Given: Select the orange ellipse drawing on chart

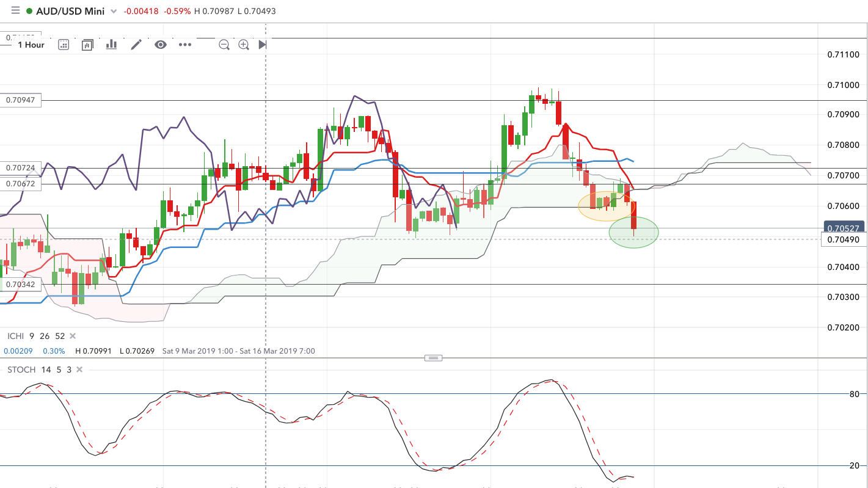Looking at the screenshot, I should pos(607,205).
